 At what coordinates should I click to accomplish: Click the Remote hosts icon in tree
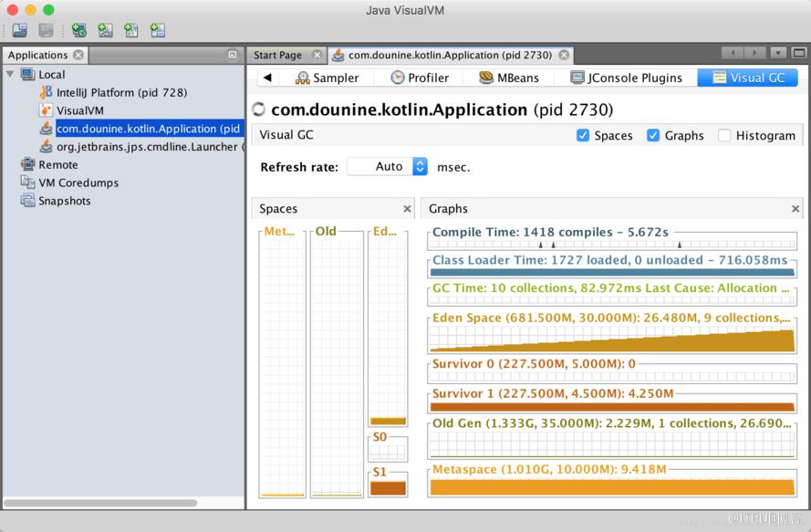pos(27,164)
